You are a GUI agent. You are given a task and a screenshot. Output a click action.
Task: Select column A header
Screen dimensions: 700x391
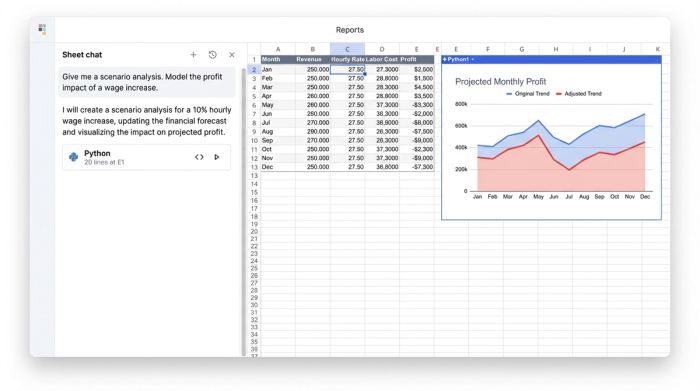pos(278,49)
